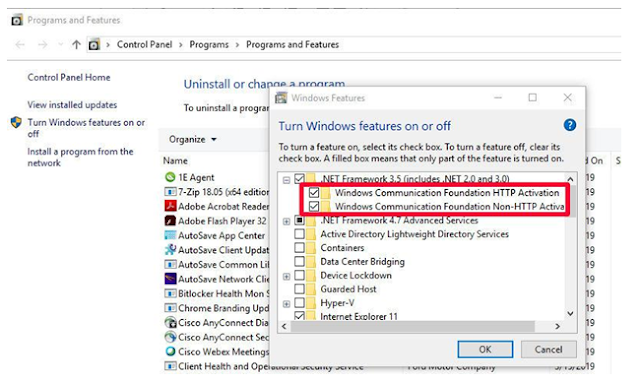
Task: Click the horizontal scrollbar thumb in features list
Action: (412, 326)
